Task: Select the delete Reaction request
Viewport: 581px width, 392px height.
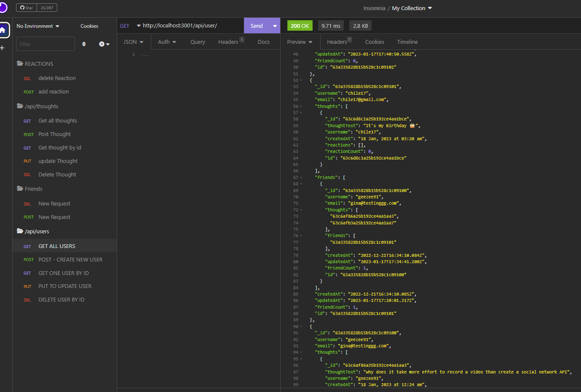Action: (65, 78)
